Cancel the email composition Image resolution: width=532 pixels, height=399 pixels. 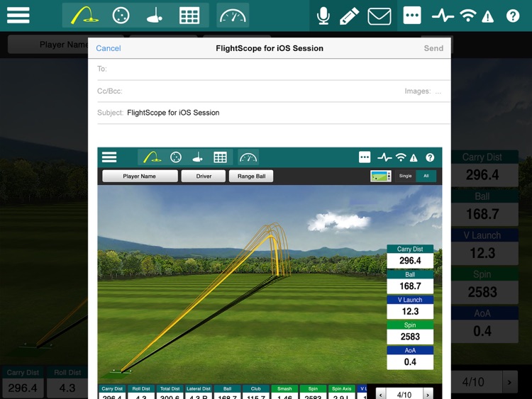109,48
